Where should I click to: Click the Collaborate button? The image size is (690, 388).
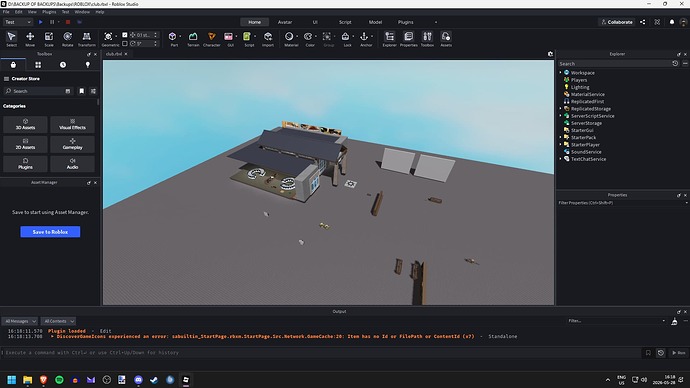pos(617,22)
